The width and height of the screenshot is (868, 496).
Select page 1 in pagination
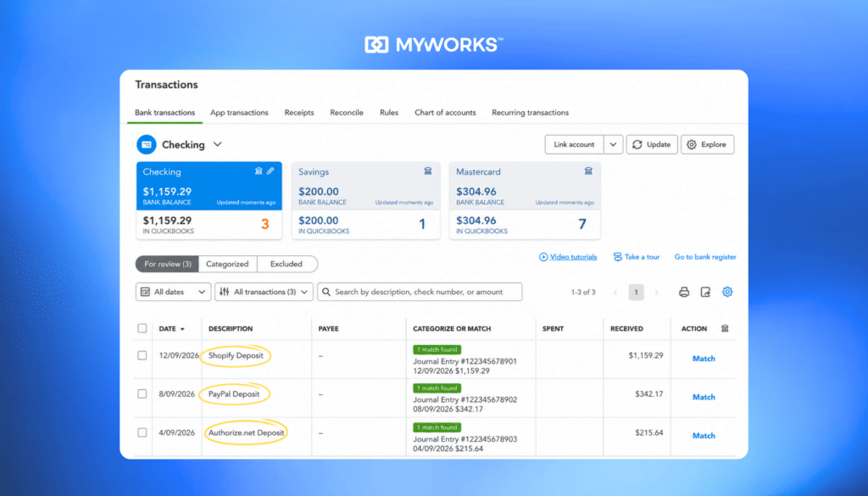tap(636, 292)
